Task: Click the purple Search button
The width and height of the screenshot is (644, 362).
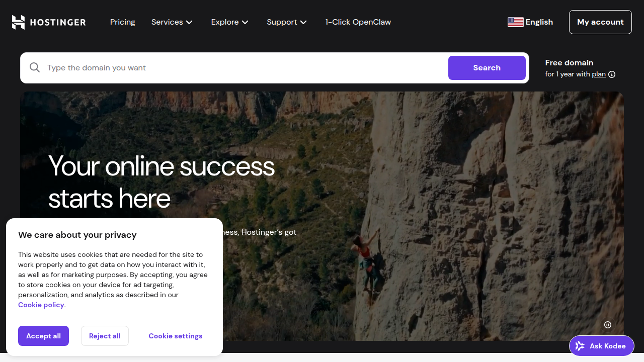Action: tap(487, 68)
